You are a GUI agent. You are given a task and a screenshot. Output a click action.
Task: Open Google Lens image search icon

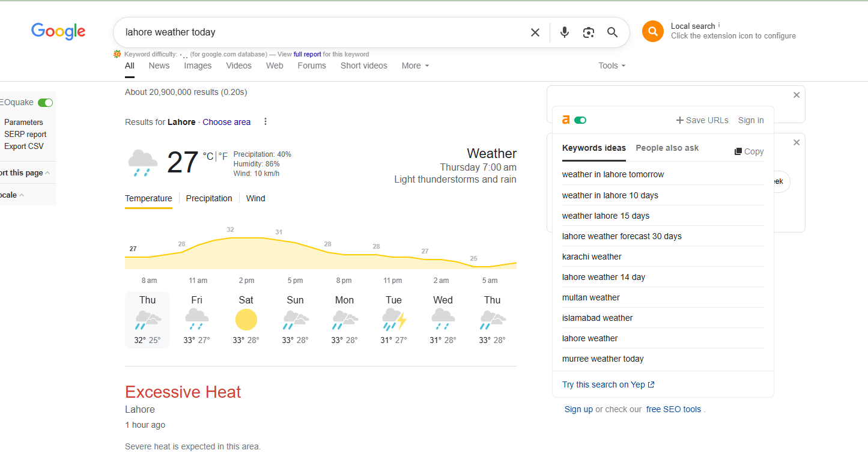(589, 32)
